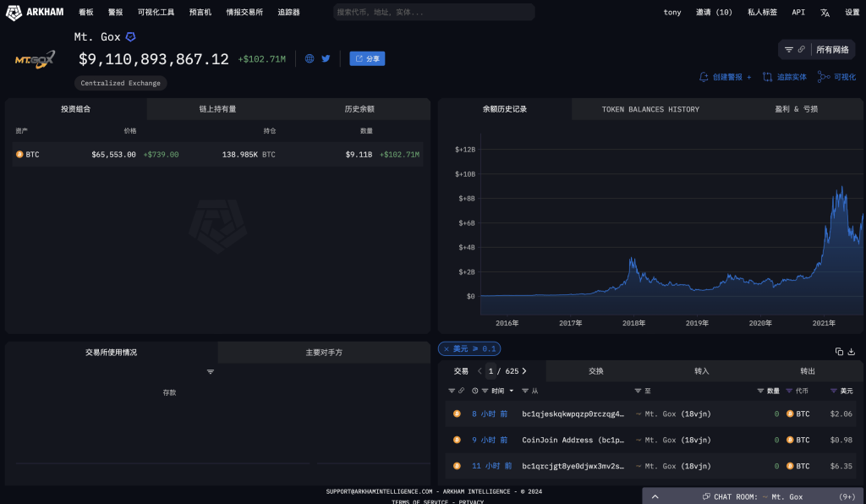Copy transactions using the copy icon

point(839,351)
